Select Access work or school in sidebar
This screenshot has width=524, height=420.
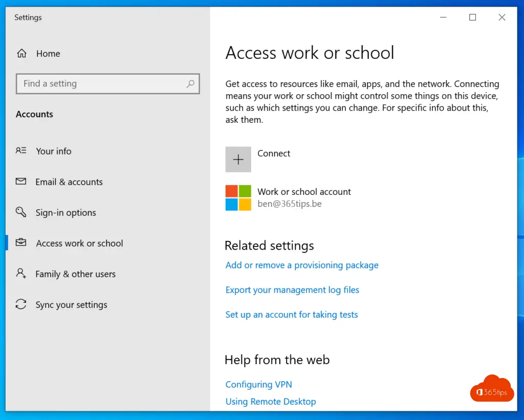tap(79, 243)
